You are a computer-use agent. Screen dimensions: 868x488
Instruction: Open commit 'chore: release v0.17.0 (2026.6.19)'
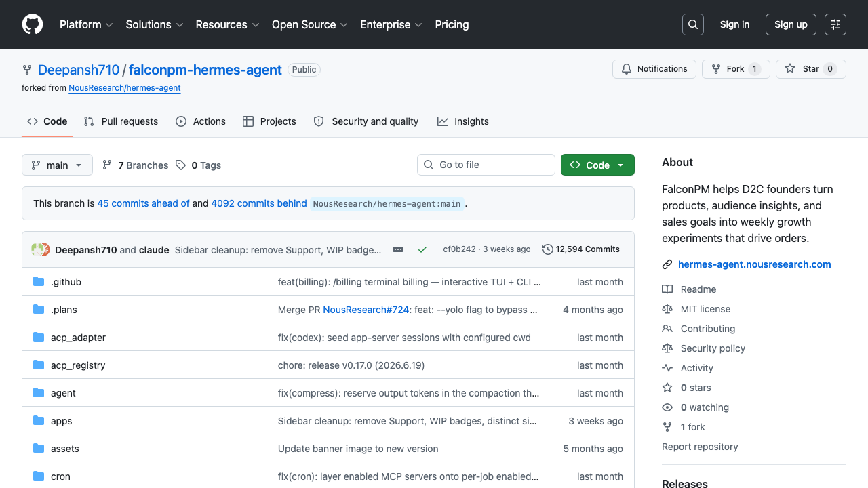tap(351, 365)
